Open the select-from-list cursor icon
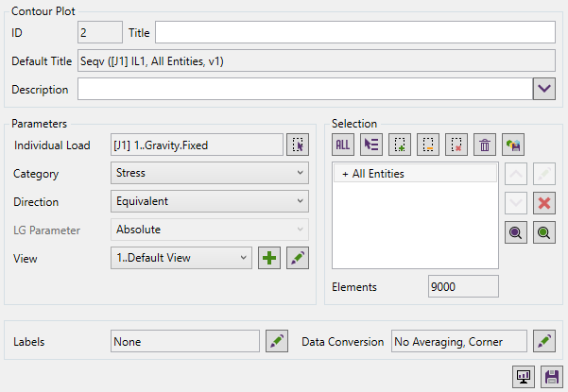This screenshot has width=568, height=392. (x=371, y=145)
